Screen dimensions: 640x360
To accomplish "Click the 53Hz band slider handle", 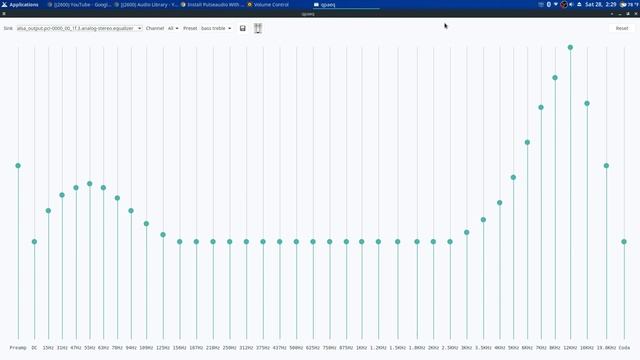I will tap(90, 184).
